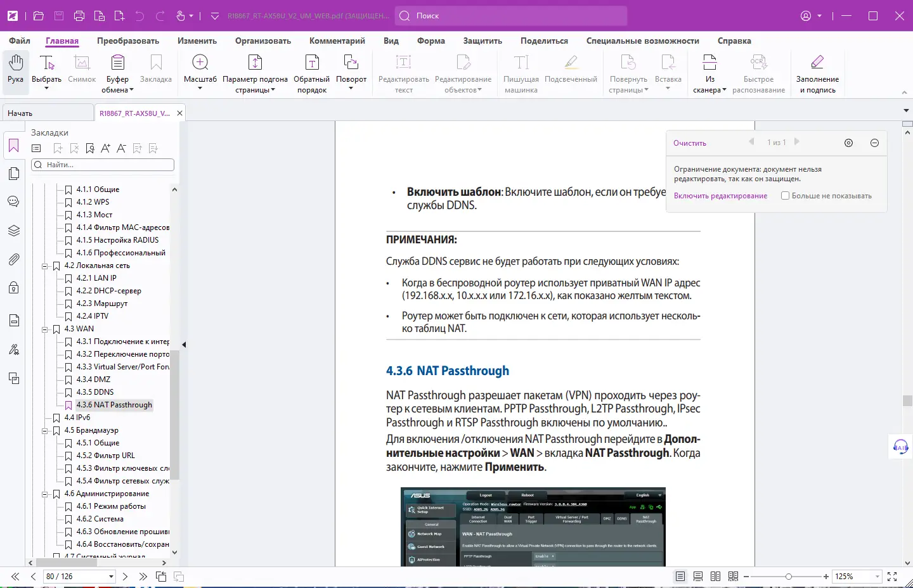Open the Comments sidebar panel
This screenshot has height=588, width=913.
(x=14, y=202)
